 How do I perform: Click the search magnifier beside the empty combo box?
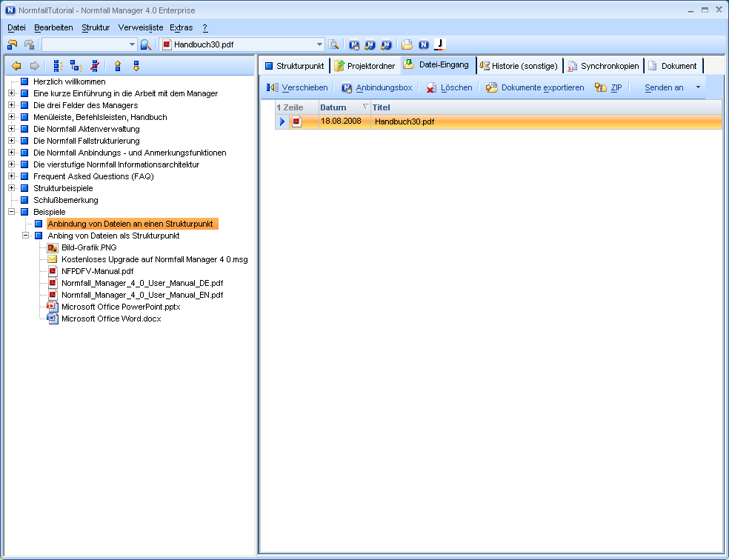[146, 44]
